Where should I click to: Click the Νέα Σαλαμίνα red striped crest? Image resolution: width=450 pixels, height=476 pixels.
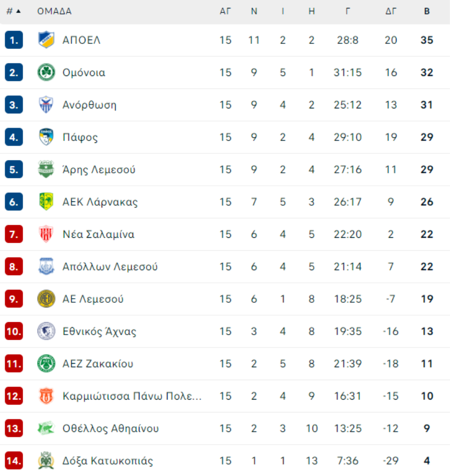[x=46, y=234]
